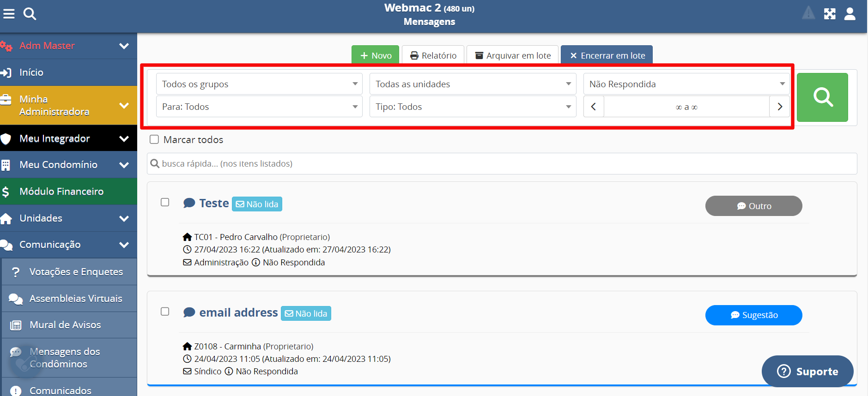This screenshot has height=396, width=868.
Task: Open the Não Respondida status dropdown
Action: click(686, 84)
